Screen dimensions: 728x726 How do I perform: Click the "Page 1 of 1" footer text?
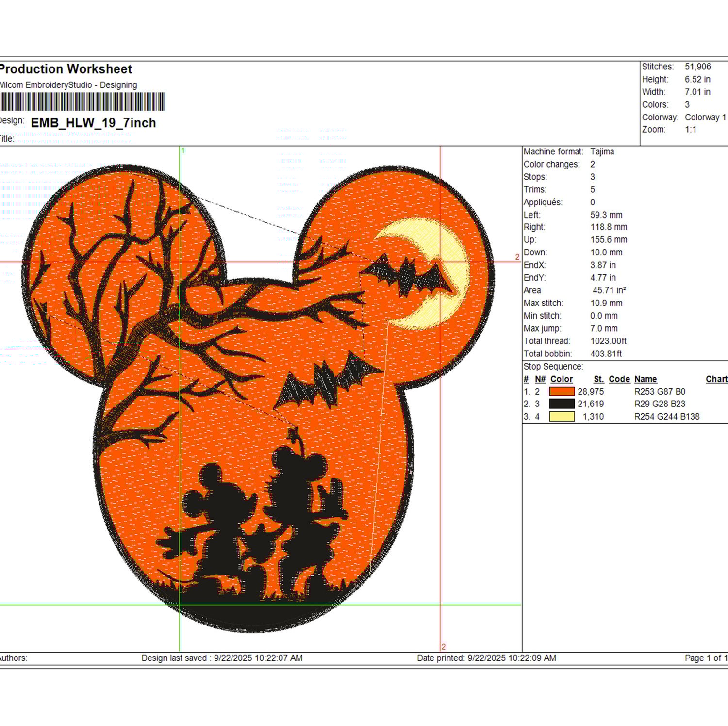(706, 658)
